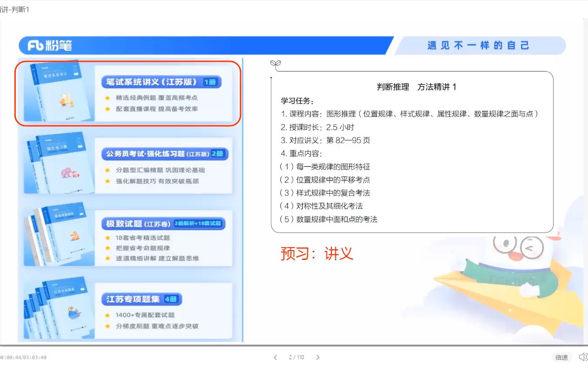
Task: Click the （5）数量规律中面和点的考法 line
Action: [x=328, y=219]
